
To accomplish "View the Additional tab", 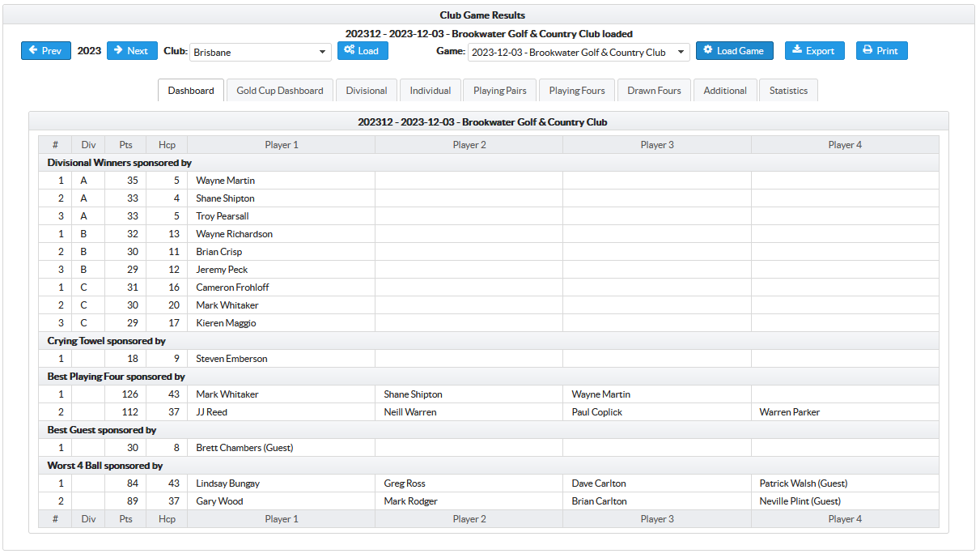I will (x=725, y=91).
